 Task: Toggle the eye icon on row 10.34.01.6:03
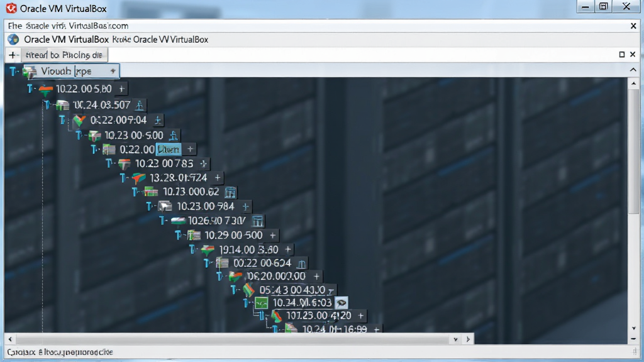coord(341,303)
